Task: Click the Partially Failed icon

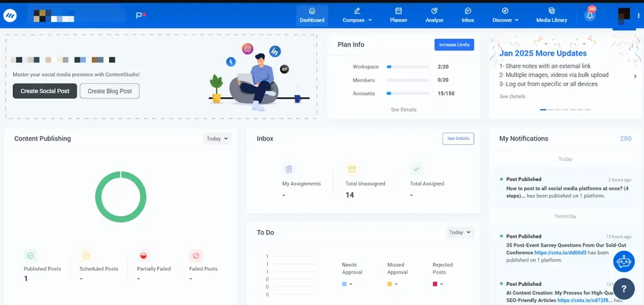Action: point(143,256)
